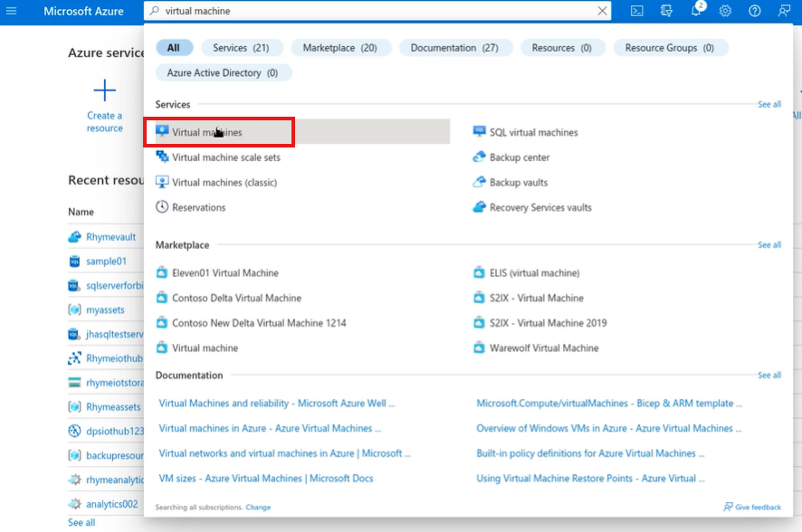Open Virtual machines in Azure doc link
This screenshot has height=532, width=802.
coord(270,428)
